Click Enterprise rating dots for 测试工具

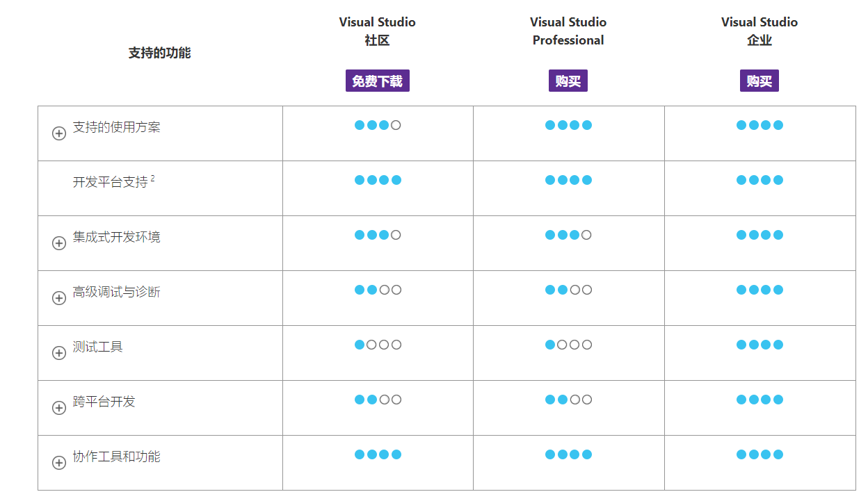pos(759,345)
